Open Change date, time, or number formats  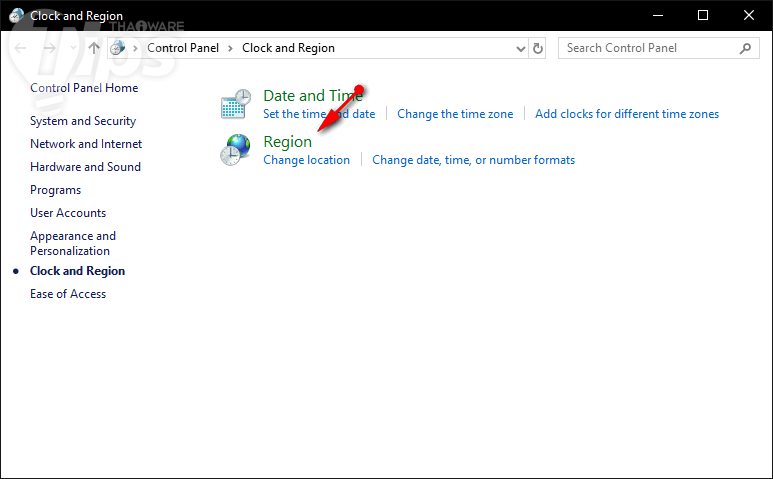(x=473, y=160)
